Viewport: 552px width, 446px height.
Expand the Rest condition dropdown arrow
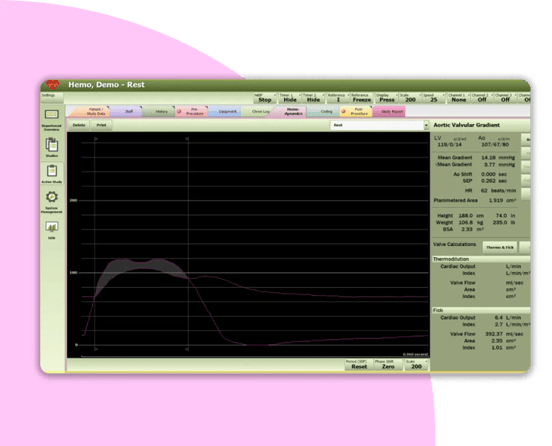[x=426, y=125]
